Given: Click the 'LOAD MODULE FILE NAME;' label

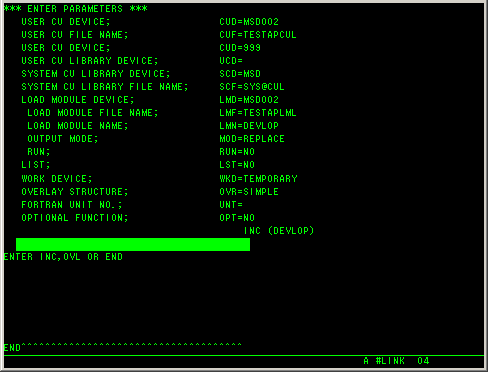Looking at the screenshot, I should coord(93,113).
